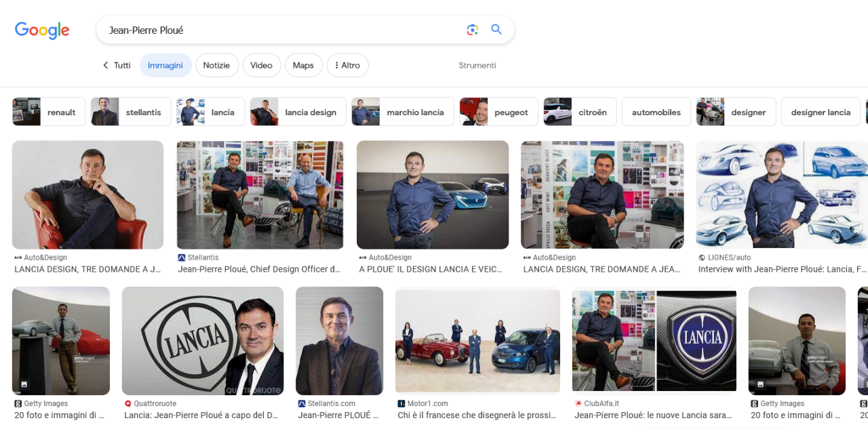Open the Strumenti tools panel

tap(477, 66)
